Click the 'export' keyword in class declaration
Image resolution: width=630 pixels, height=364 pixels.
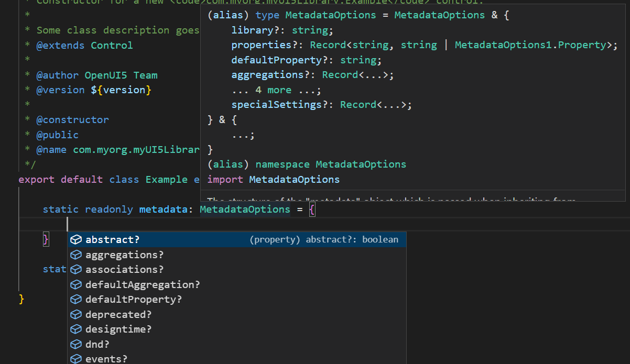(x=36, y=180)
